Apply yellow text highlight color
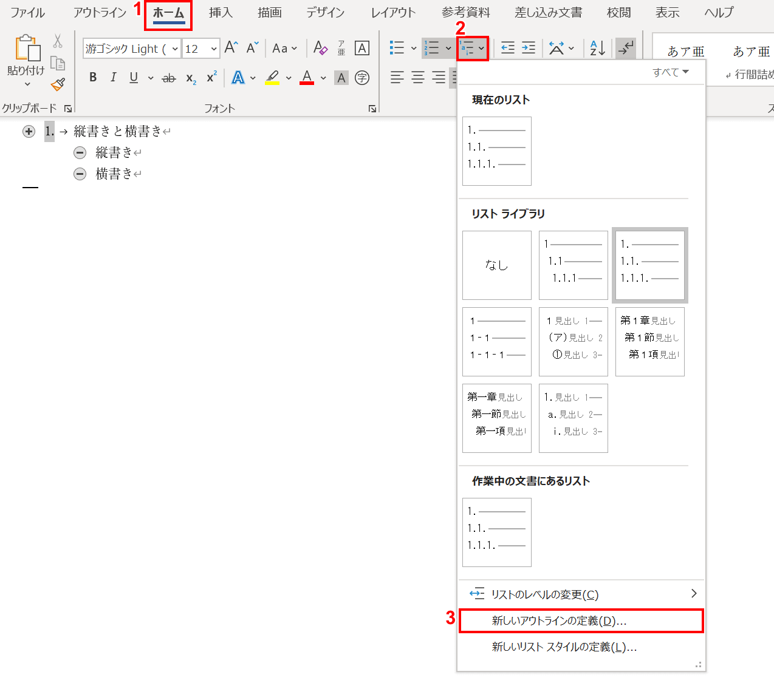 pyautogui.click(x=272, y=78)
